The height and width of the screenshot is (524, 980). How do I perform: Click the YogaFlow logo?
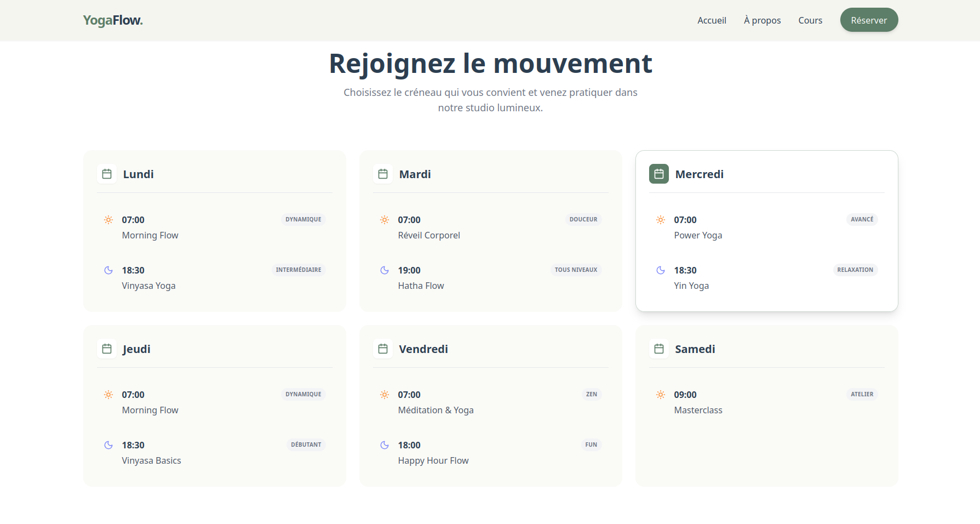pos(113,20)
